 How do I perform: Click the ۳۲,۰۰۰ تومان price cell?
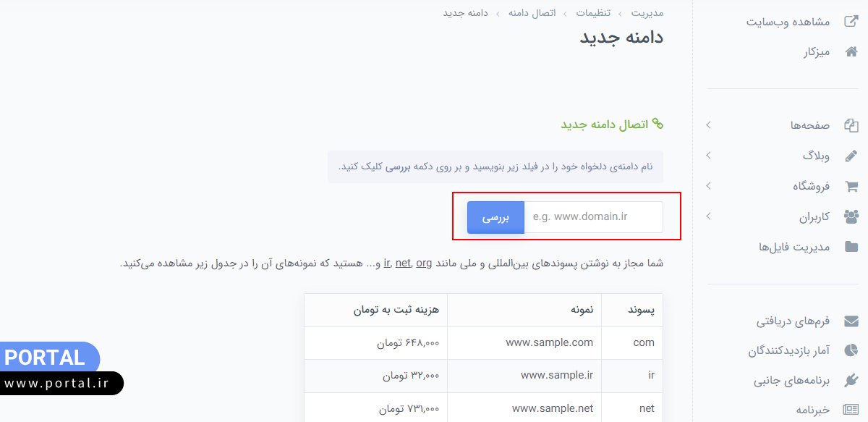coord(376,376)
